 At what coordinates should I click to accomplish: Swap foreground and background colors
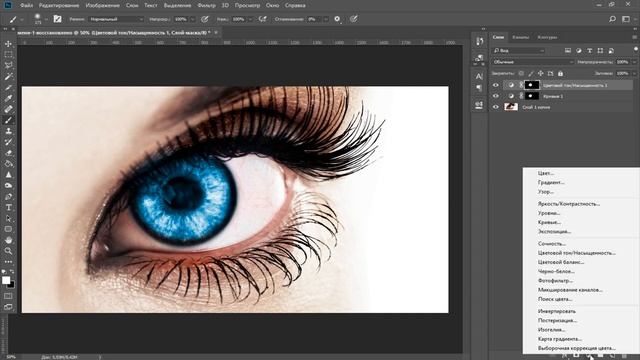pyautogui.click(x=12, y=271)
